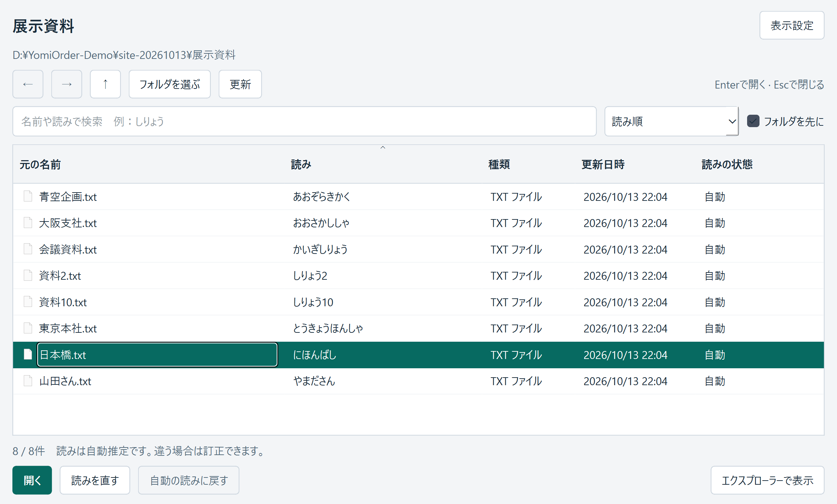This screenshot has height=504, width=837.
Task: Click file icon next to 大阪支社.txt
Action: click(28, 223)
